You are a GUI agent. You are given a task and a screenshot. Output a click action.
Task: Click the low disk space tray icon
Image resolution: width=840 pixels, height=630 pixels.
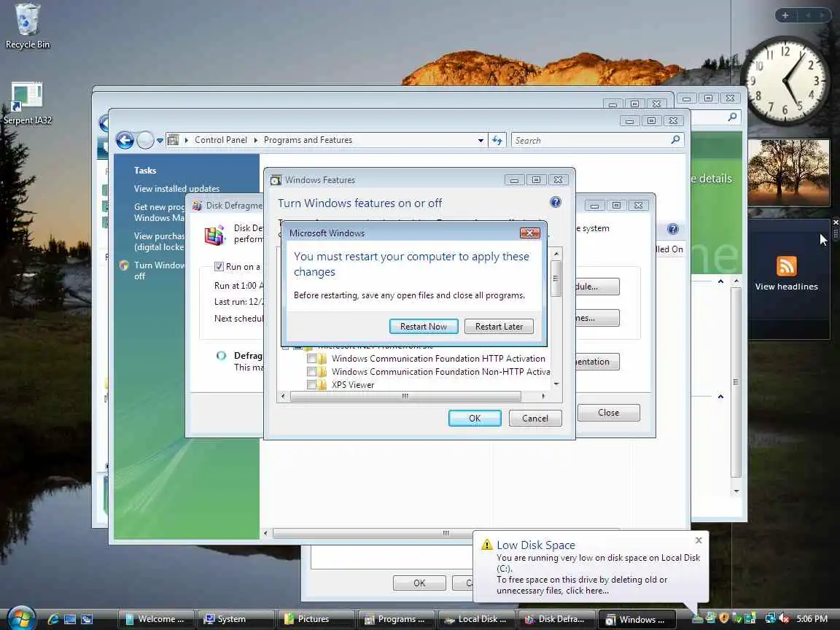pos(698,618)
